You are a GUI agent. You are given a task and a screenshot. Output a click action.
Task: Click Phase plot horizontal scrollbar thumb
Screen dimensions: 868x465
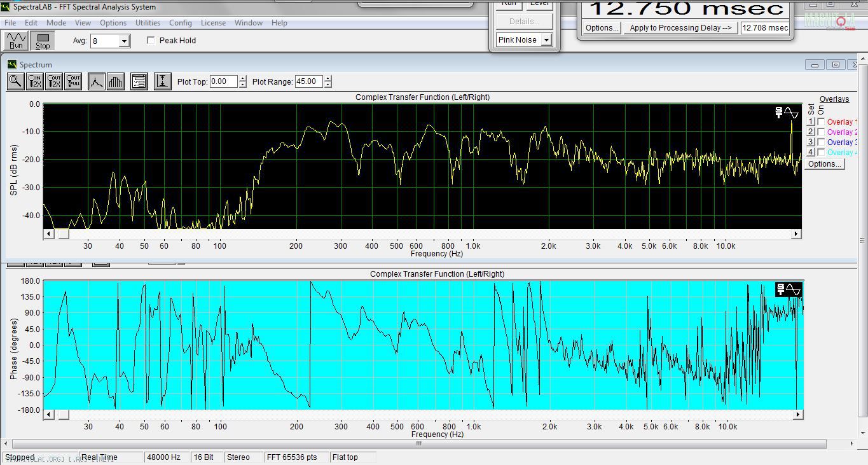click(63, 415)
